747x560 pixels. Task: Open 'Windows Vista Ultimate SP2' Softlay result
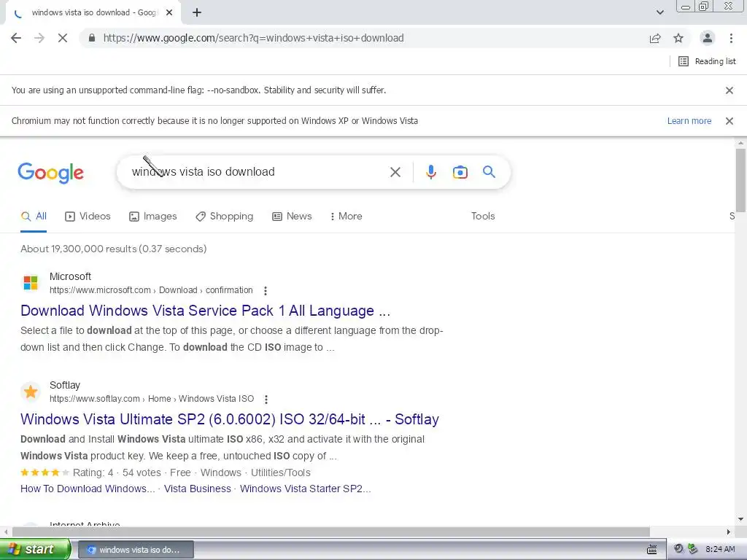coord(230,419)
